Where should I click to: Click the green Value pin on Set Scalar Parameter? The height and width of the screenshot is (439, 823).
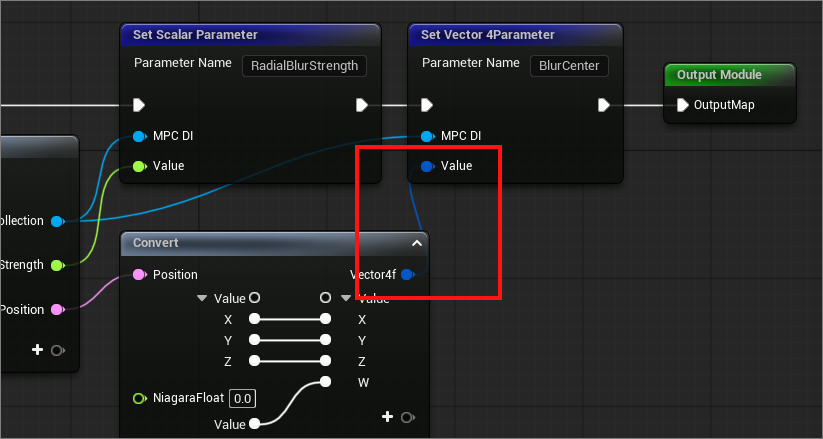(139, 165)
